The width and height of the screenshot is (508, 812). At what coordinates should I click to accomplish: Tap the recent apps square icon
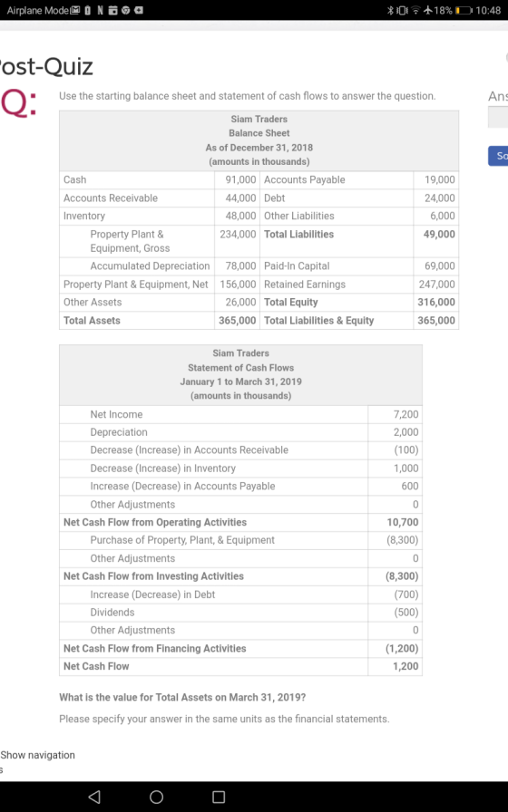coord(219,797)
